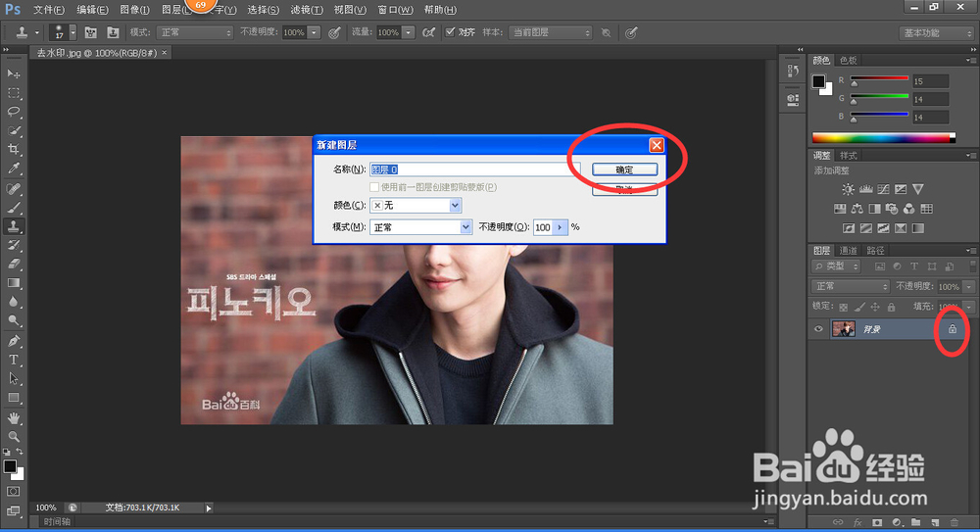Check 使用前一图层创建剪贴蒙版 option
The width and height of the screenshot is (980, 532).
click(374, 187)
